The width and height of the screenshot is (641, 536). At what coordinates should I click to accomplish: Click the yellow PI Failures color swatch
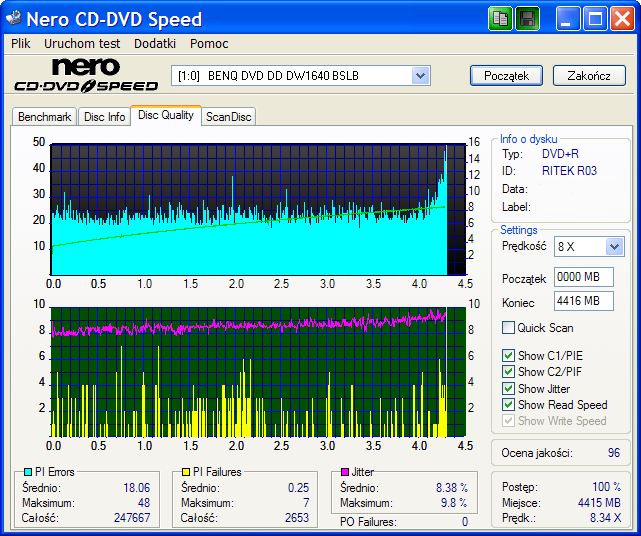click(x=186, y=472)
